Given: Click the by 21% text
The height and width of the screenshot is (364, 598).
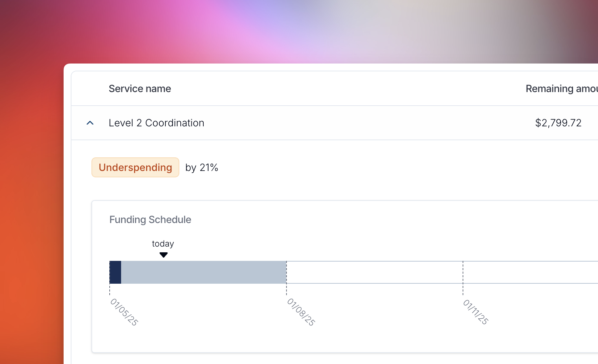Looking at the screenshot, I should pyautogui.click(x=201, y=167).
